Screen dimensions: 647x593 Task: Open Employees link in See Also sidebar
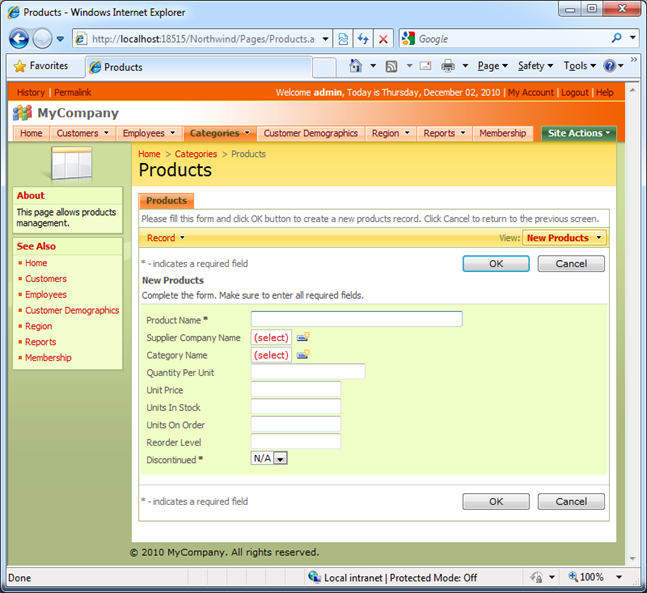pyautogui.click(x=45, y=295)
